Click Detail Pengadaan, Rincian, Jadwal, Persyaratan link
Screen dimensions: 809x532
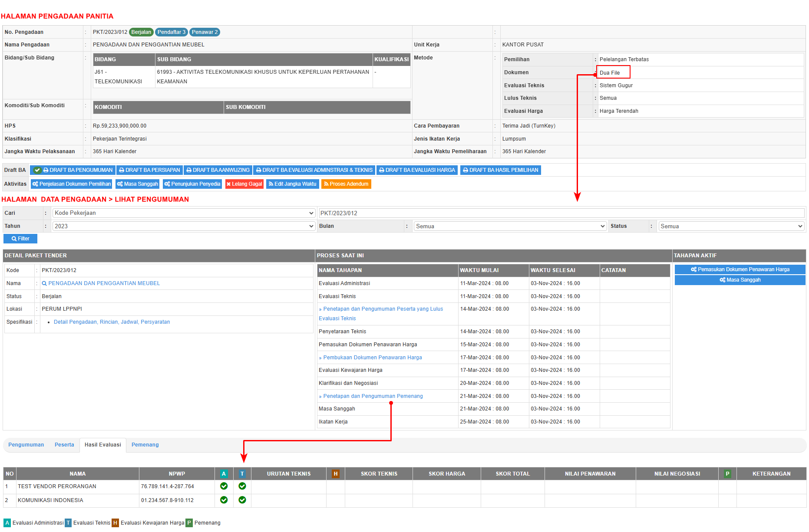tap(112, 322)
